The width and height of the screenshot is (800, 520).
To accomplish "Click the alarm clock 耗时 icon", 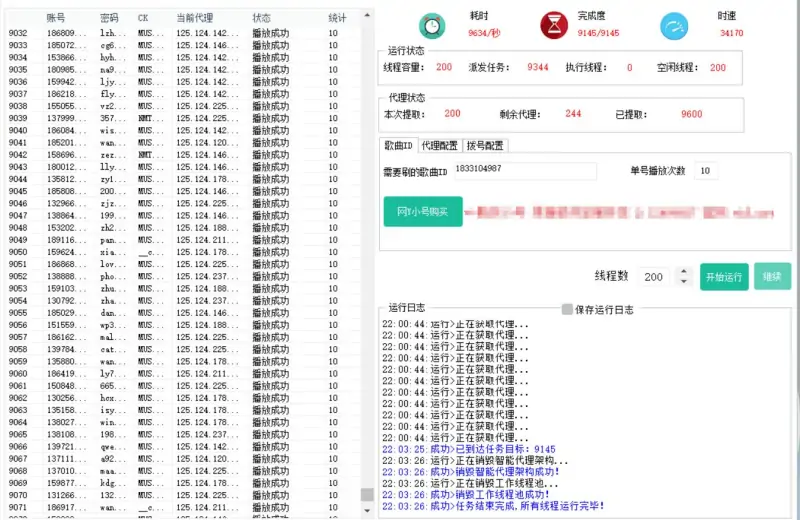I will click(431, 26).
